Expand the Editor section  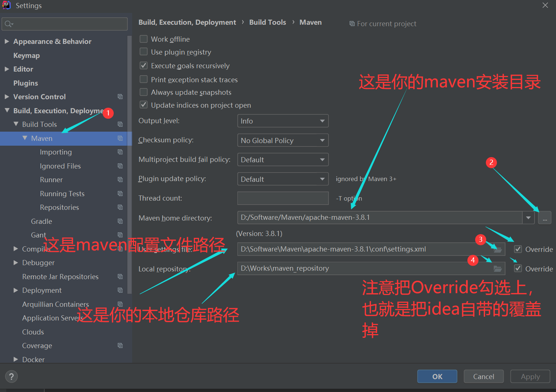tap(7, 69)
